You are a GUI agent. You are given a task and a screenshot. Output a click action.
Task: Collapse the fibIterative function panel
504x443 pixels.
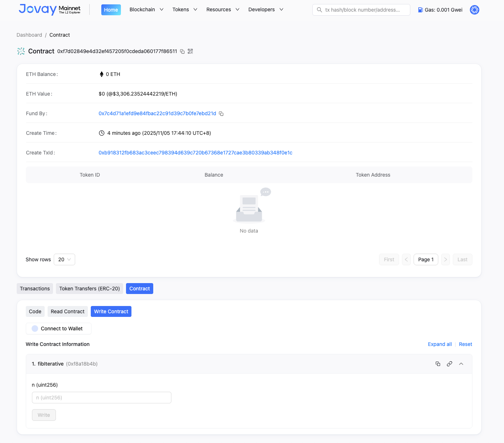(x=461, y=363)
